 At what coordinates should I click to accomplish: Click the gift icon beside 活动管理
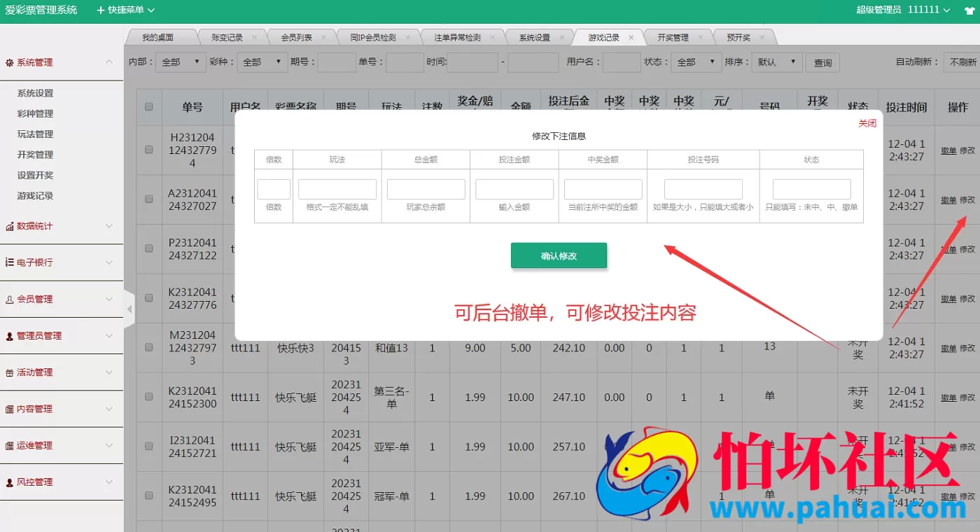[10, 372]
